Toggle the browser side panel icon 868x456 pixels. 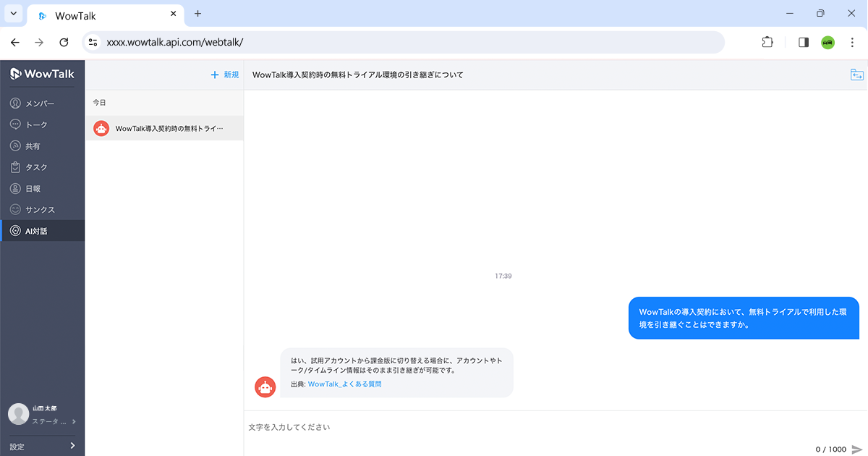[804, 43]
